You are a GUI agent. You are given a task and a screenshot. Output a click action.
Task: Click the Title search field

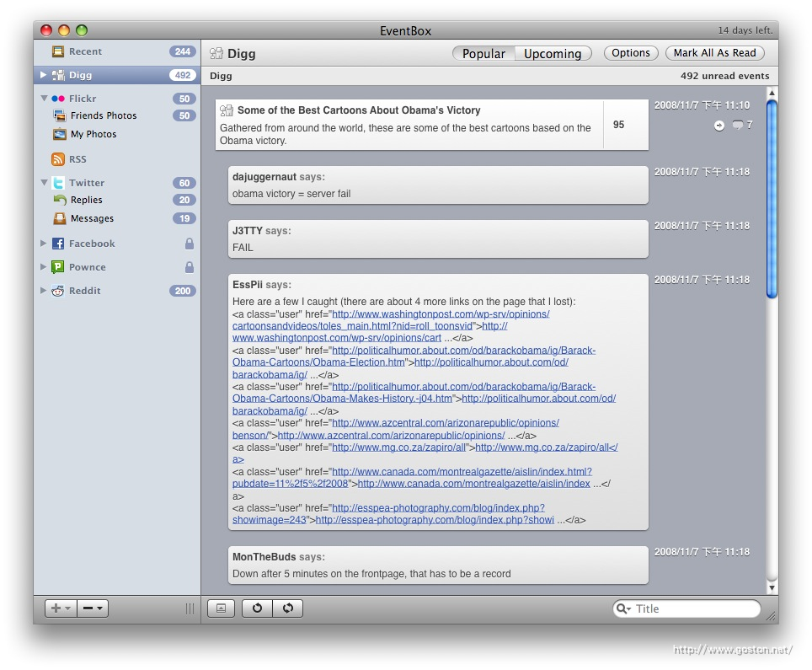click(686, 608)
